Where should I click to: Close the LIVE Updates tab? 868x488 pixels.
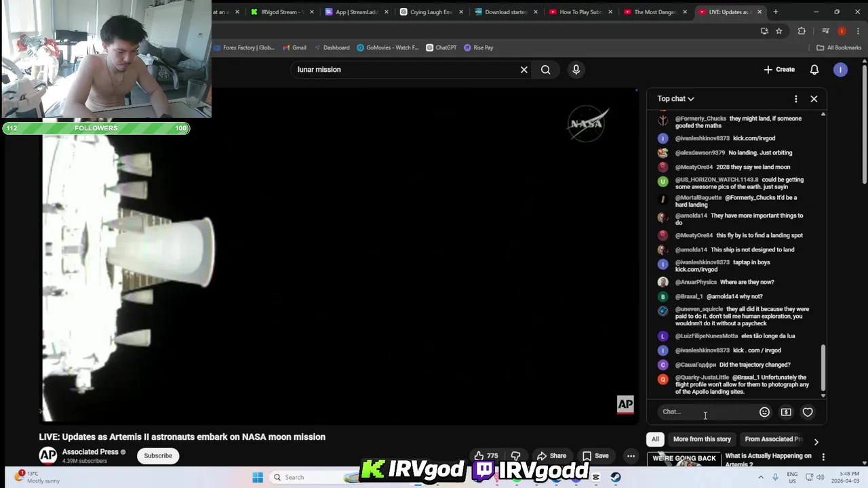(x=759, y=12)
